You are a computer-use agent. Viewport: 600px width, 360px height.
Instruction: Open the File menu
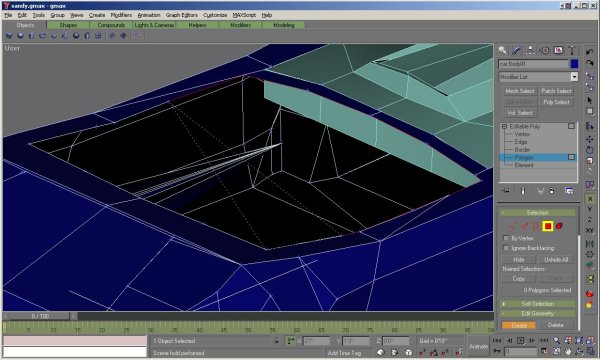click(x=8, y=15)
